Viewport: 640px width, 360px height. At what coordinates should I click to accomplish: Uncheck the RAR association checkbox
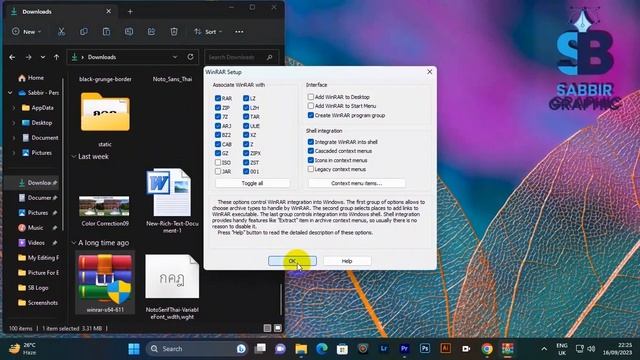(x=218, y=98)
